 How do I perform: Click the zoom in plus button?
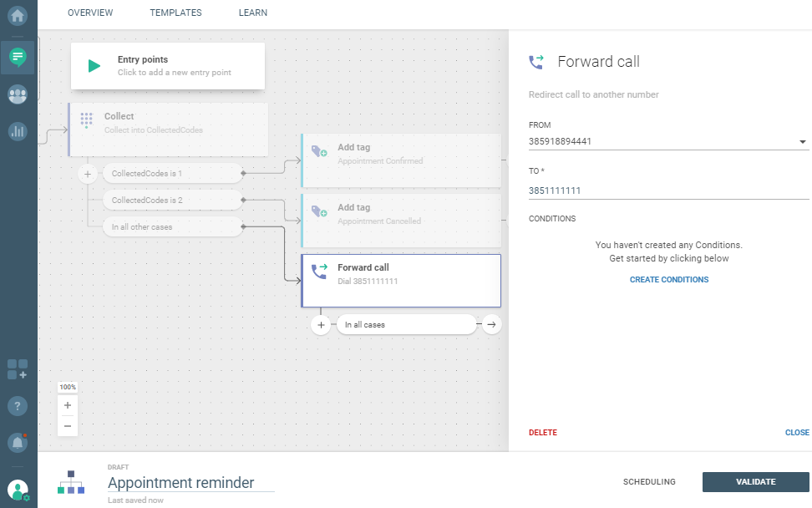68,405
